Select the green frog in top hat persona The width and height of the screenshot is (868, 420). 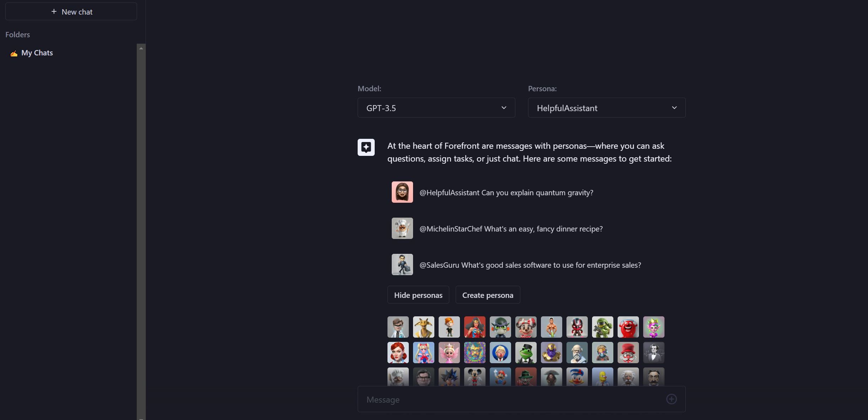point(526,353)
